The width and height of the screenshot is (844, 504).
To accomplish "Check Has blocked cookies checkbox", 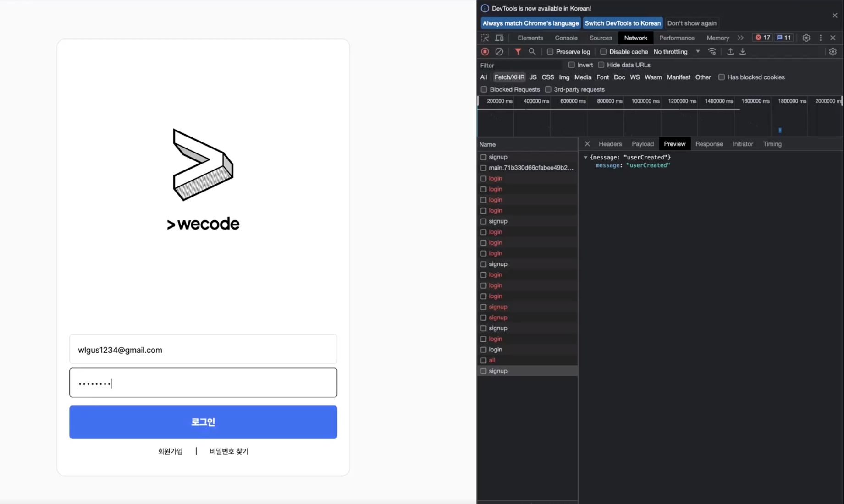I will tap(722, 77).
